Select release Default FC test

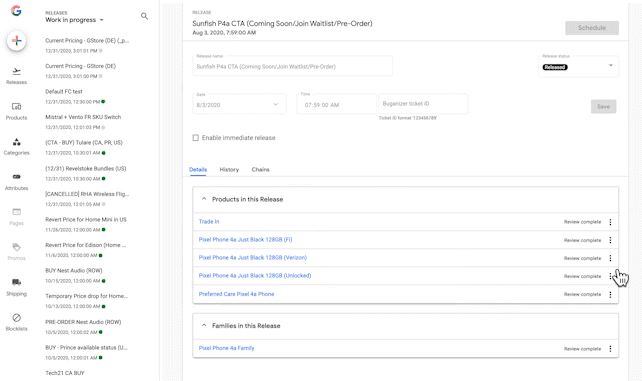click(75, 96)
